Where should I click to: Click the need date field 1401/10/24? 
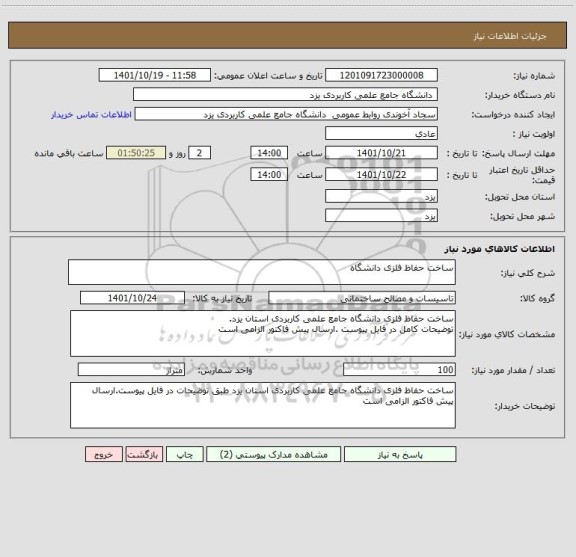click(x=132, y=298)
